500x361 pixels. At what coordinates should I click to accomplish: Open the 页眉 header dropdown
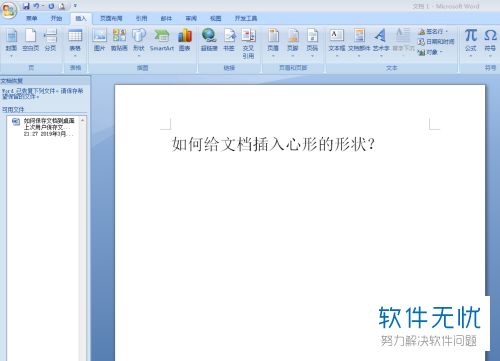coord(273,43)
